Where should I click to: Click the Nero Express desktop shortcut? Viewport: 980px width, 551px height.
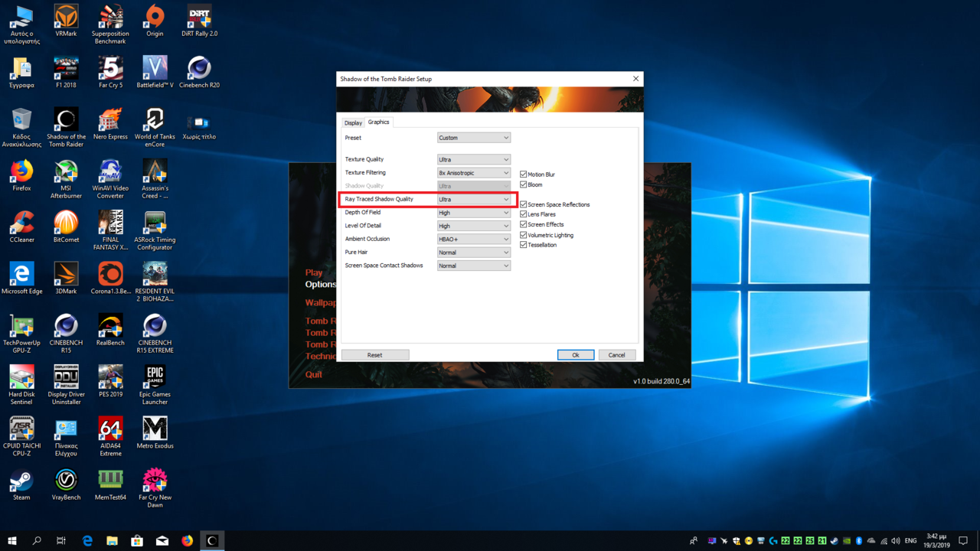coord(110,124)
